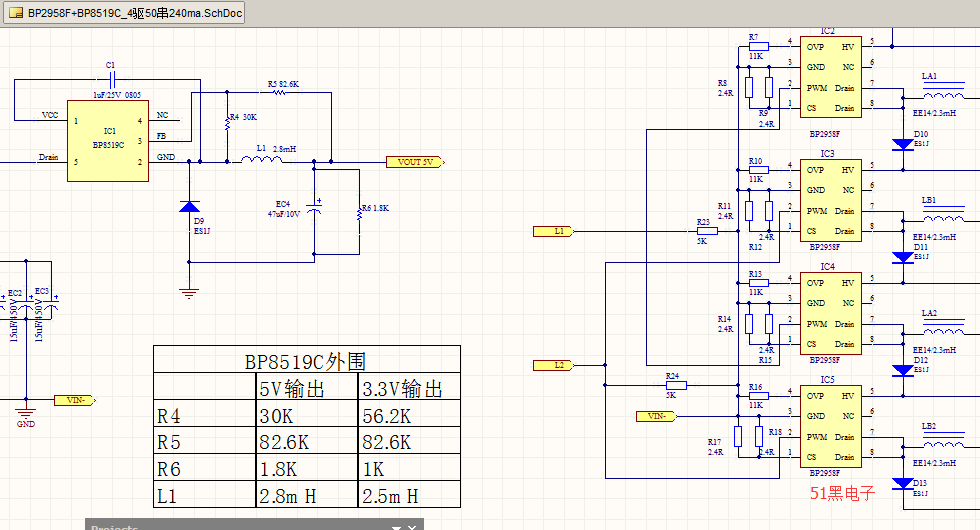Screen dimensions: 980x530
Task: Select diode D12 ES1J symbol
Action: pos(902,371)
